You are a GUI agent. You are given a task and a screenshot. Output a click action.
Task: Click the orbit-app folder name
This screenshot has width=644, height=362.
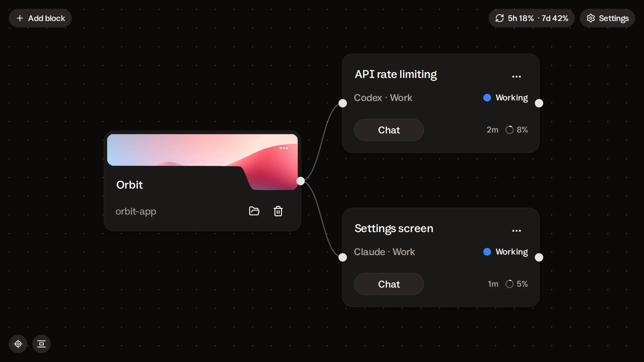[x=136, y=211]
